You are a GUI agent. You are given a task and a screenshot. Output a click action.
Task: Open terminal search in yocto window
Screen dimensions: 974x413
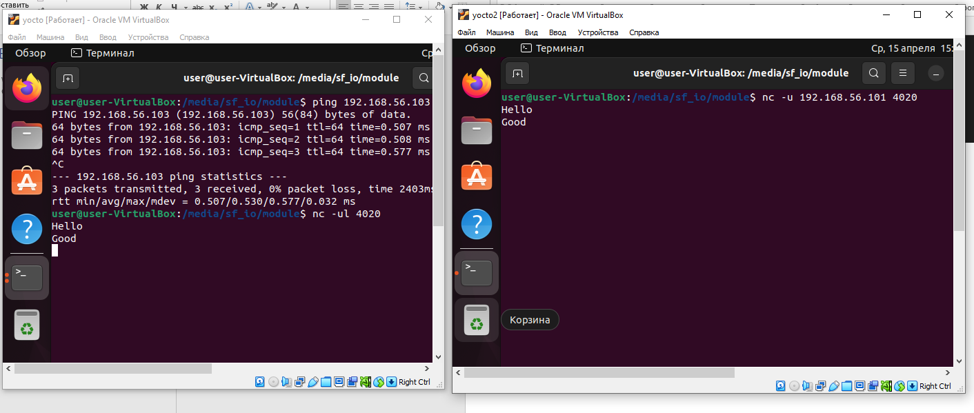[x=424, y=78]
